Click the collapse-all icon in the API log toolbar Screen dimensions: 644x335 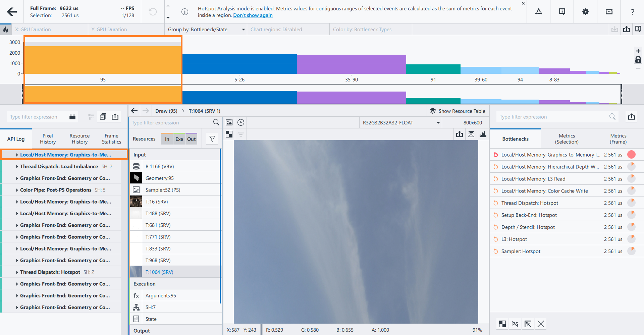click(x=103, y=117)
